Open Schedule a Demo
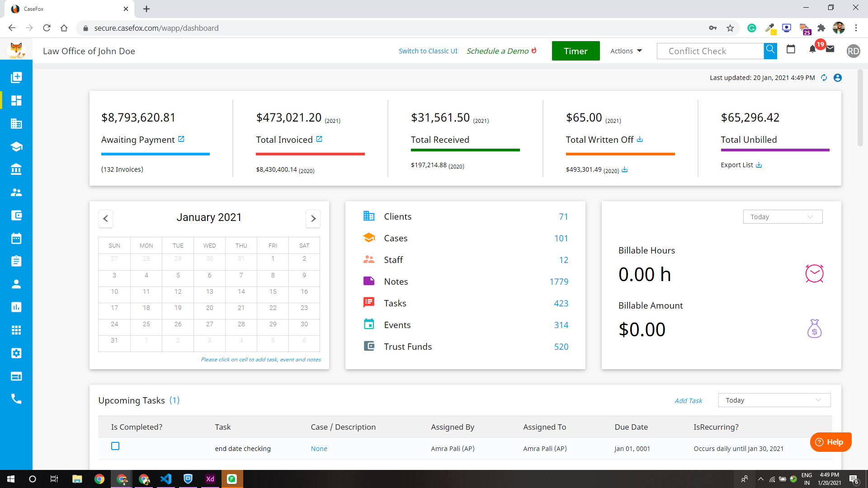The width and height of the screenshot is (868, 488). [x=497, y=51]
